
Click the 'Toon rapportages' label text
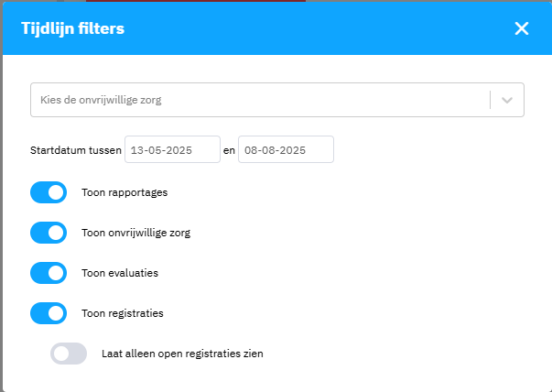click(124, 192)
